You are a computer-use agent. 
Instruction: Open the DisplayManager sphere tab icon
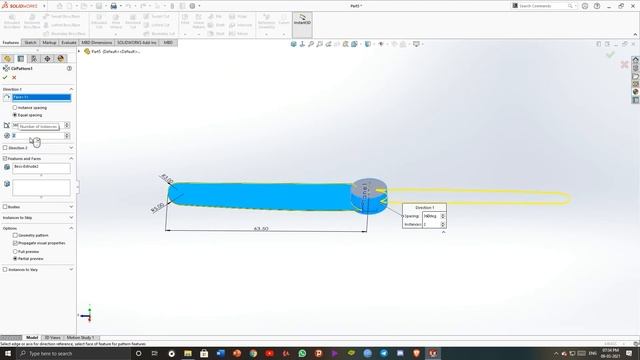[61, 59]
